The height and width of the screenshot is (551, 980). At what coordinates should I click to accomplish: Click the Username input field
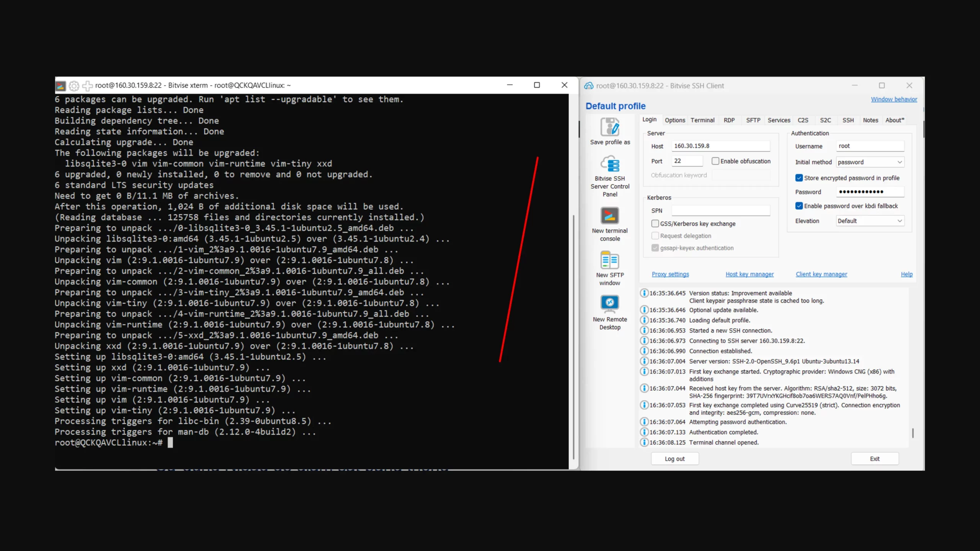coord(870,146)
